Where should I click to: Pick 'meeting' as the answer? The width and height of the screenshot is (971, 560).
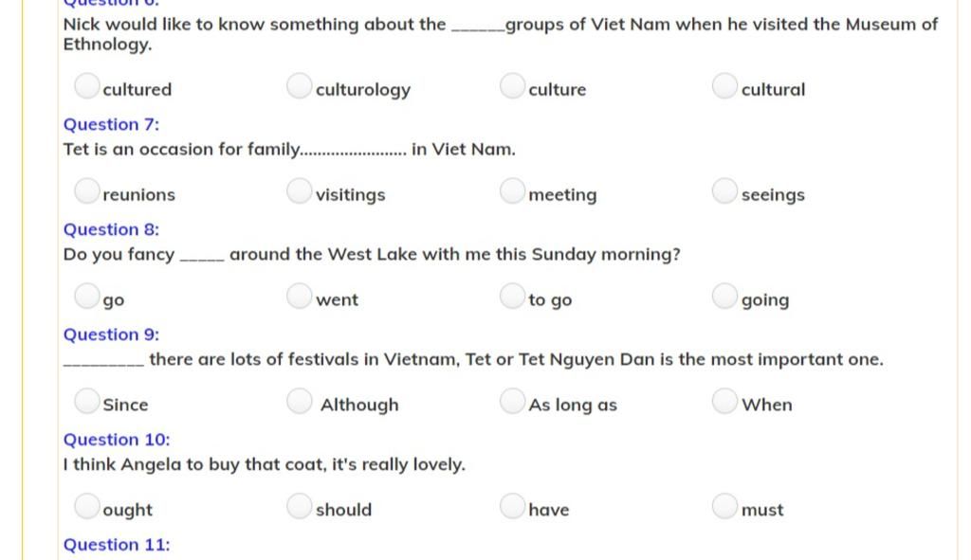pos(512,191)
